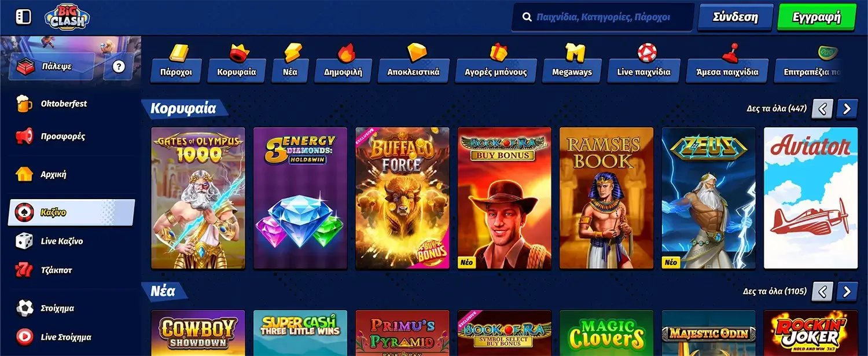Show next Νέα games arrow

coord(847,291)
